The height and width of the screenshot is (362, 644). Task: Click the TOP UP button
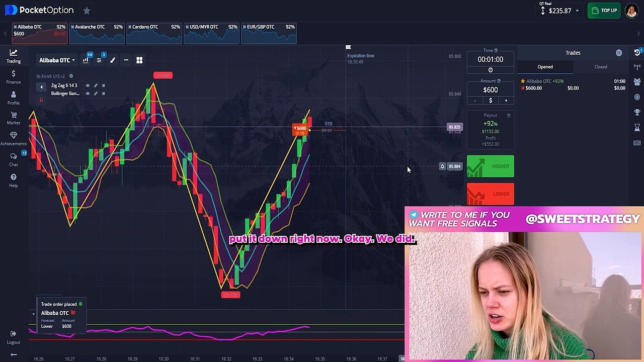(605, 11)
